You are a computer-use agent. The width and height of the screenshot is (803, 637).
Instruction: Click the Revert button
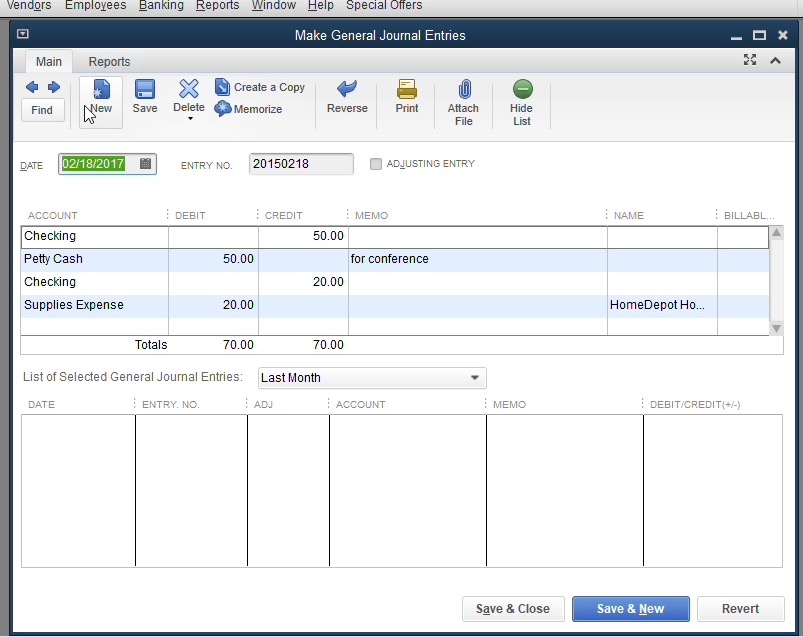click(741, 609)
